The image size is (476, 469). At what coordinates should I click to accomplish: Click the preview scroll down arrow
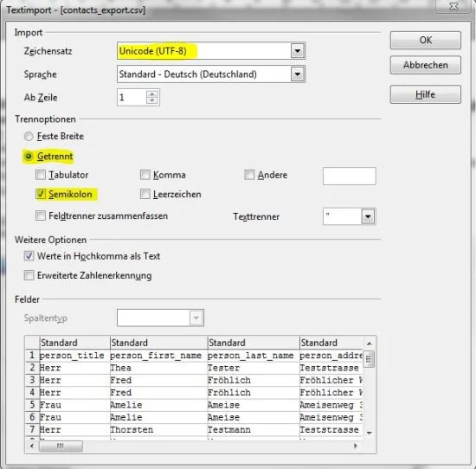pyautogui.click(x=370, y=433)
